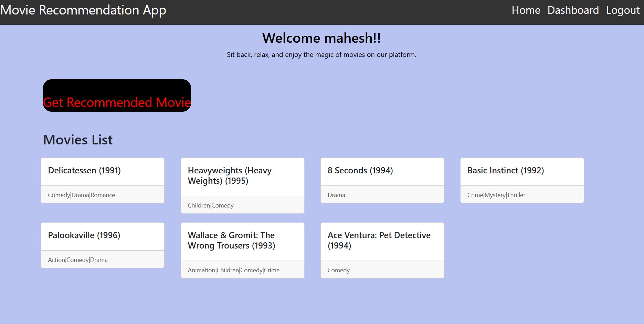Click the Animation|Children|Comedy|Crime genre label

[233, 270]
